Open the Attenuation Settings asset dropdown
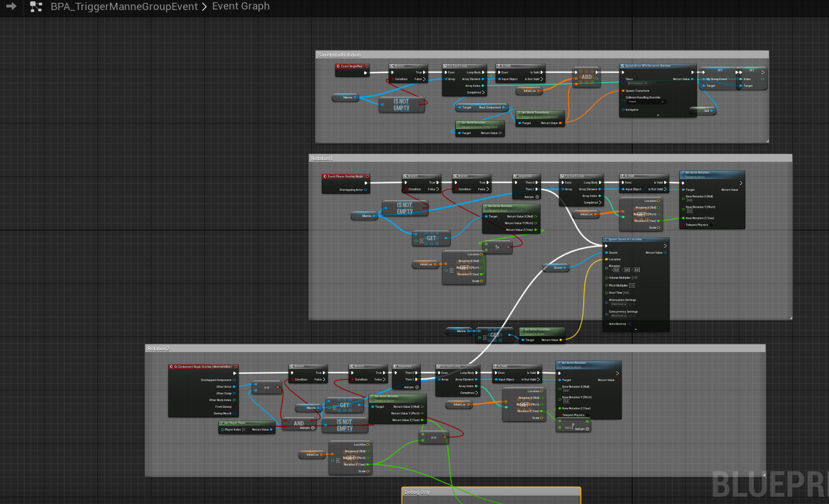 (x=619, y=304)
